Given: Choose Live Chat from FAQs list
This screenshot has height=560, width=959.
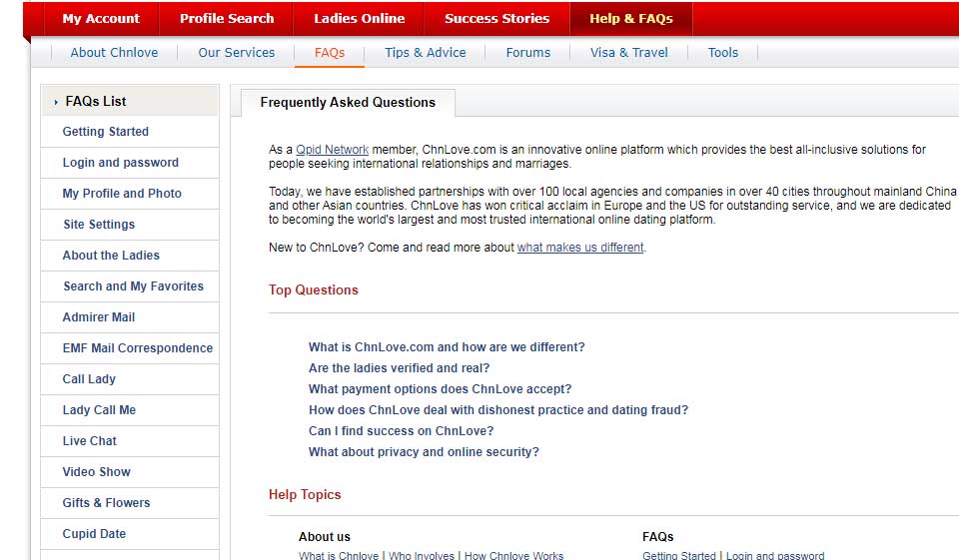Looking at the screenshot, I should tap(89, 441).
